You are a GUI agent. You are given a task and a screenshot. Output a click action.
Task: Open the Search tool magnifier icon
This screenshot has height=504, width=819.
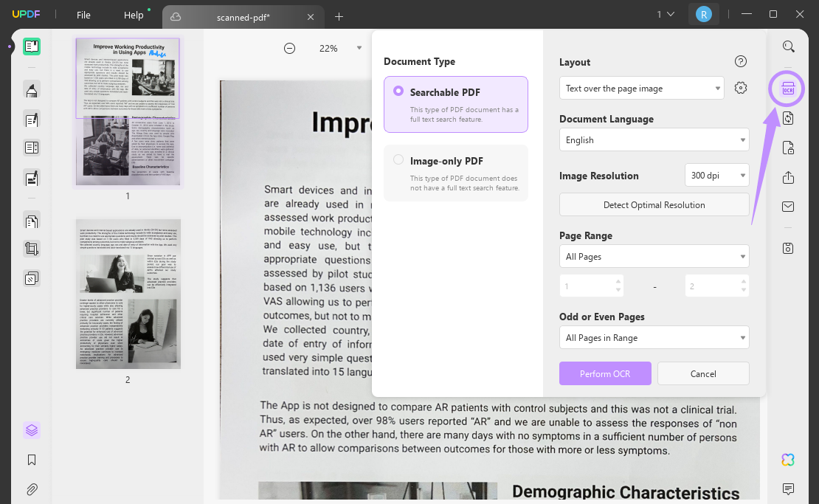(x=788, y=46)
